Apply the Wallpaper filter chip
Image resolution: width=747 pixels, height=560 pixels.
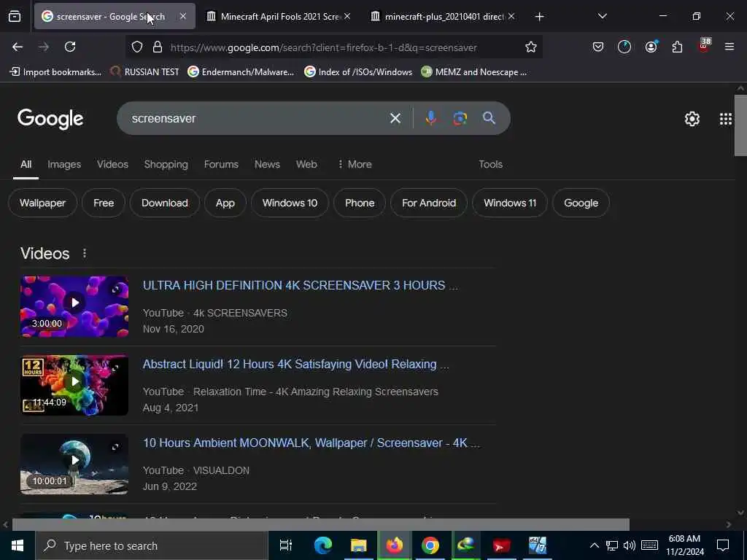pos(42,203)
